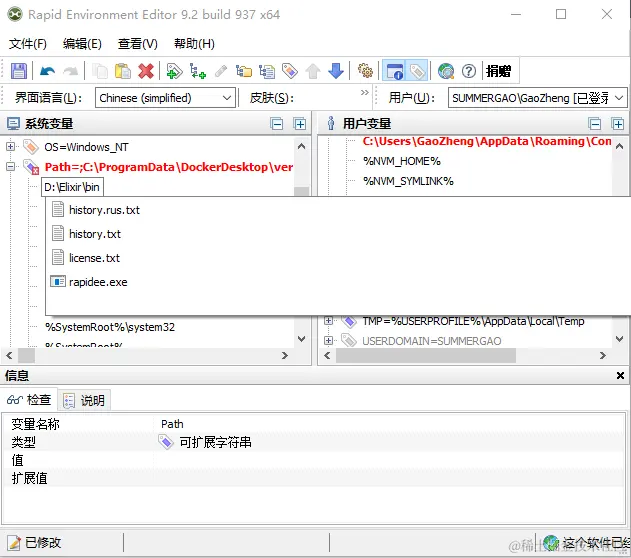Select the Path system variable row
Image resolution: width=631 pixels, height=558 pixels.
(169, 167)
